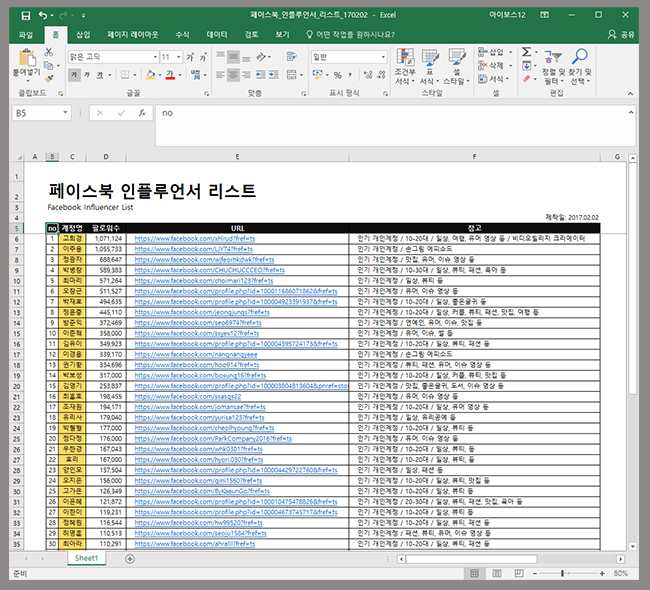Screen dimensions: 650x590
Task: Switch to the 삽입 ribbon tab
Action: (83, 34)
